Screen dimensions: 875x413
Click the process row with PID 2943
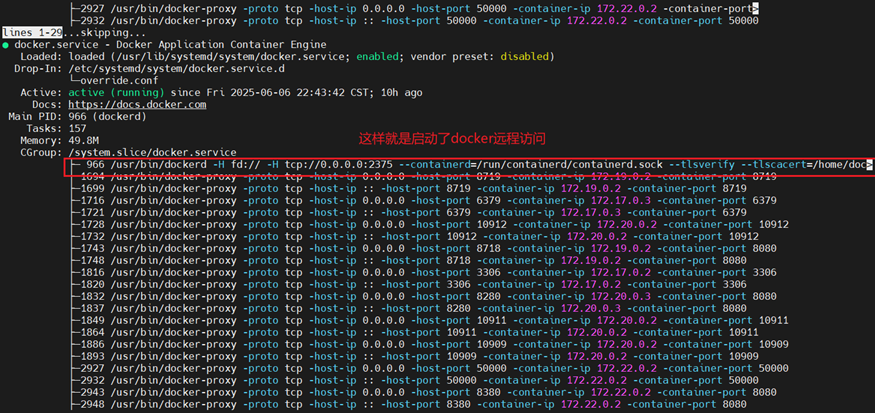pos(425,392)
